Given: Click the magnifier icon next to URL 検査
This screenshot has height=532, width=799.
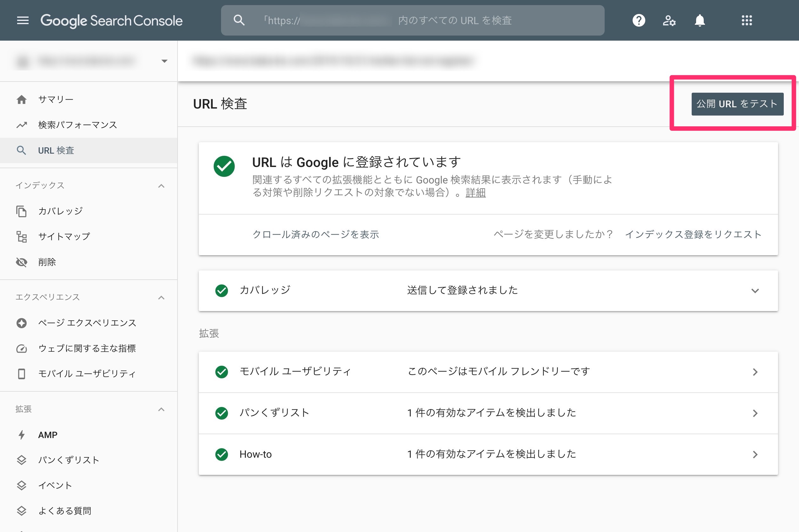Looking at the screenshot, I should (x=21, y=150).
